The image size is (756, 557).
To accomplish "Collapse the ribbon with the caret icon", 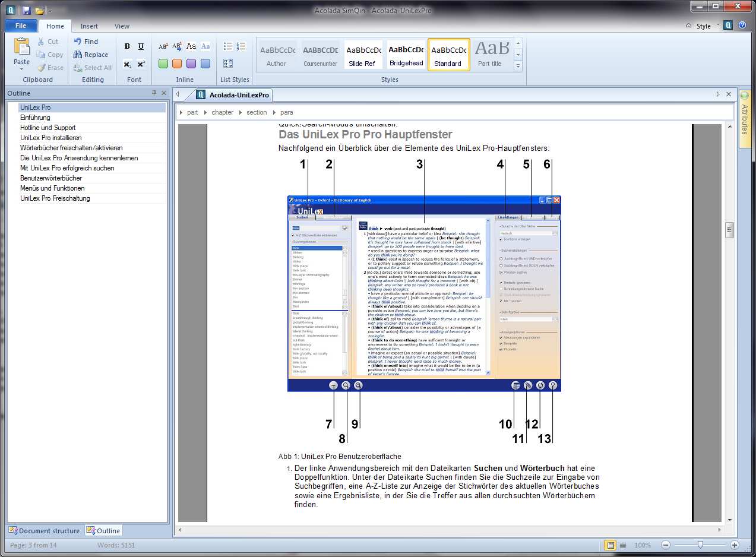I will point(688,26).
